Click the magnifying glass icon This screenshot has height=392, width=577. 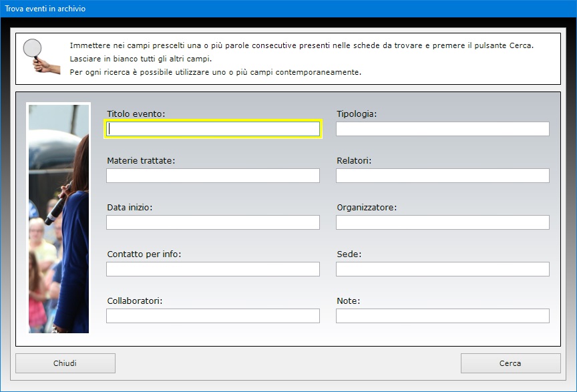41,56
